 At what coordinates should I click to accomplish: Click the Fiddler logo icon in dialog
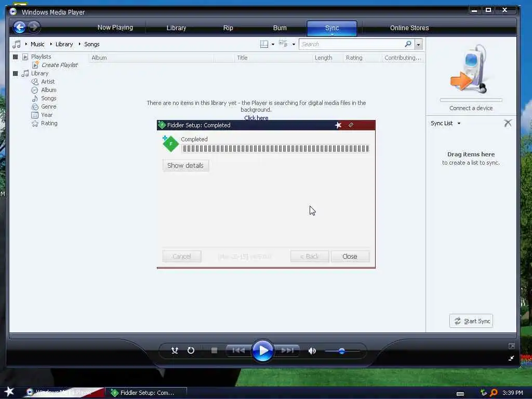click(170, 143)
